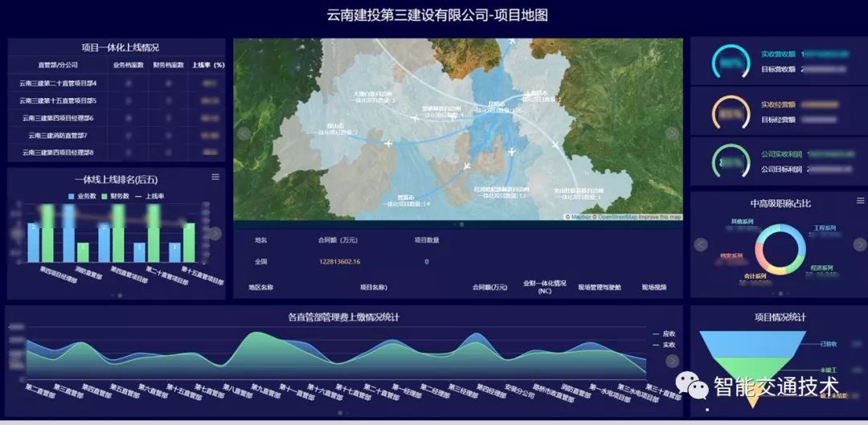Click the previous arrow on 中高级职称占比 donut

(701, 244)
